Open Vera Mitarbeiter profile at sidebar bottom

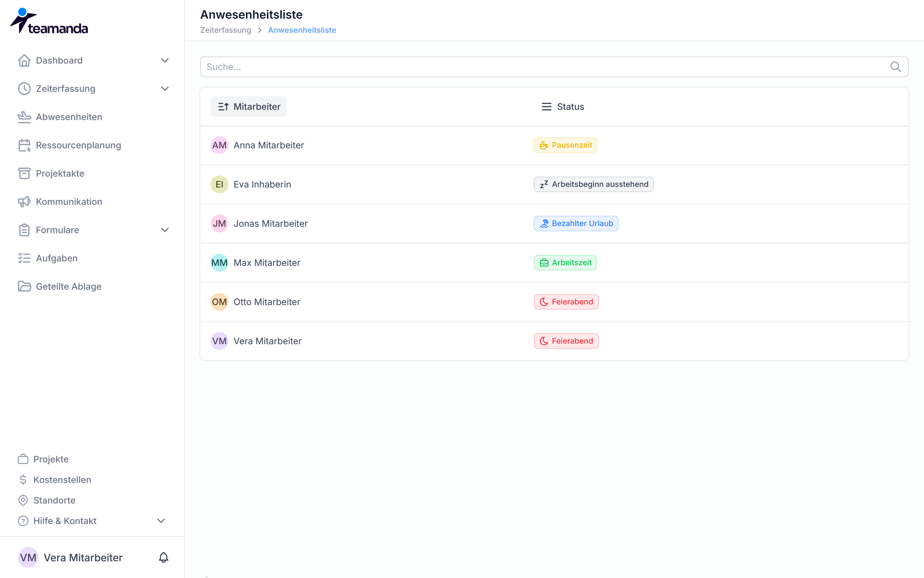tap(83, 558)
